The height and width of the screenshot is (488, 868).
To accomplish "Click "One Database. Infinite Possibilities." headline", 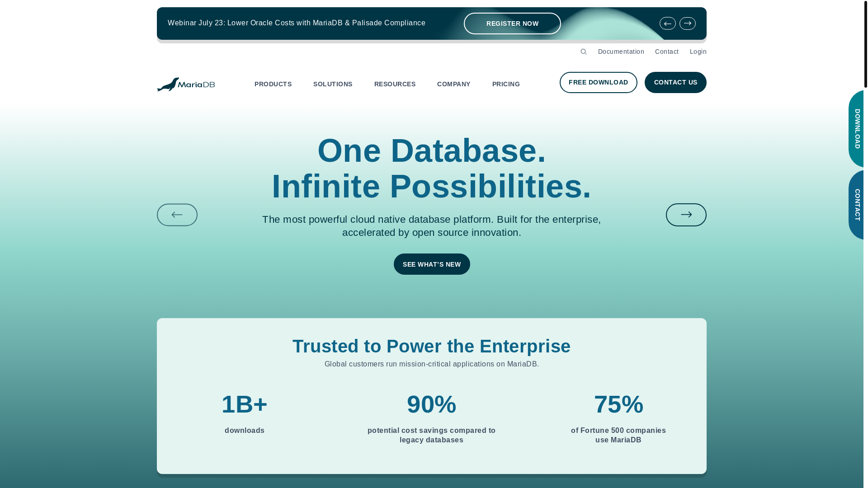I will click(x=432, y=168).
